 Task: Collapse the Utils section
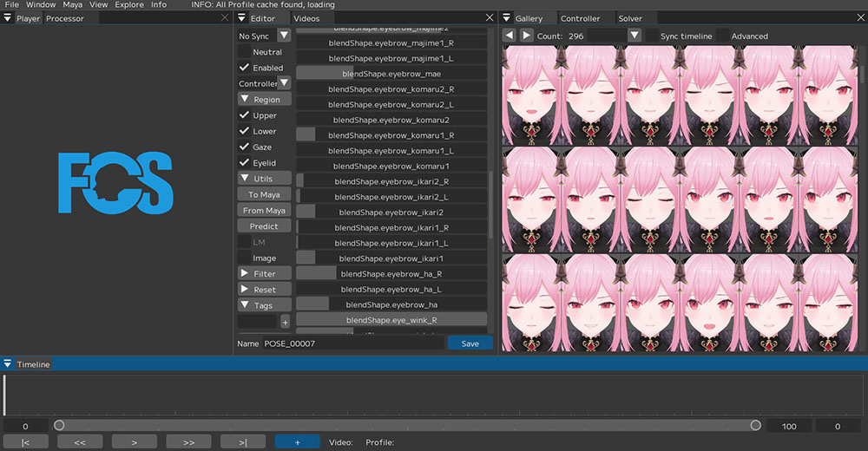[x=265, y=179]
